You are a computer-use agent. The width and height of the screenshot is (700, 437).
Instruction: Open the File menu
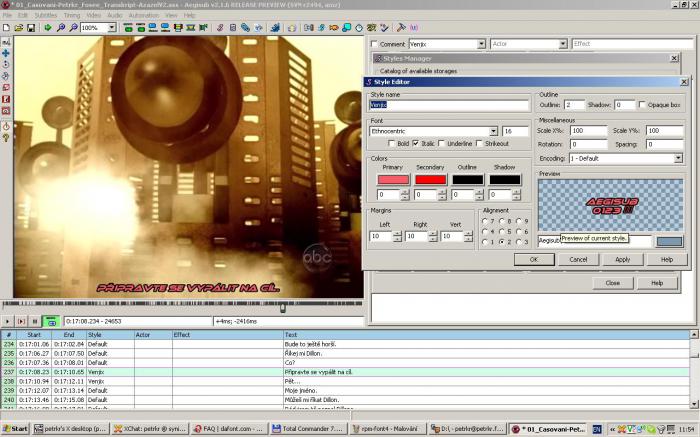click(8, 15)
